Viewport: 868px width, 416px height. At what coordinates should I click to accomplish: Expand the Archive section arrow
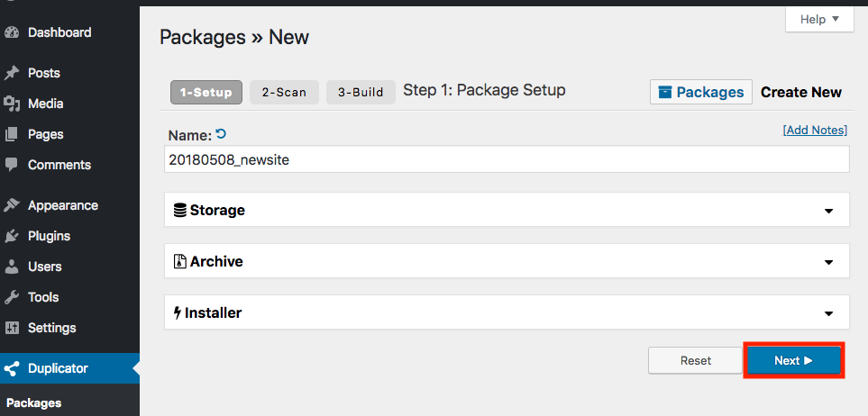click(x=828, y=262)
